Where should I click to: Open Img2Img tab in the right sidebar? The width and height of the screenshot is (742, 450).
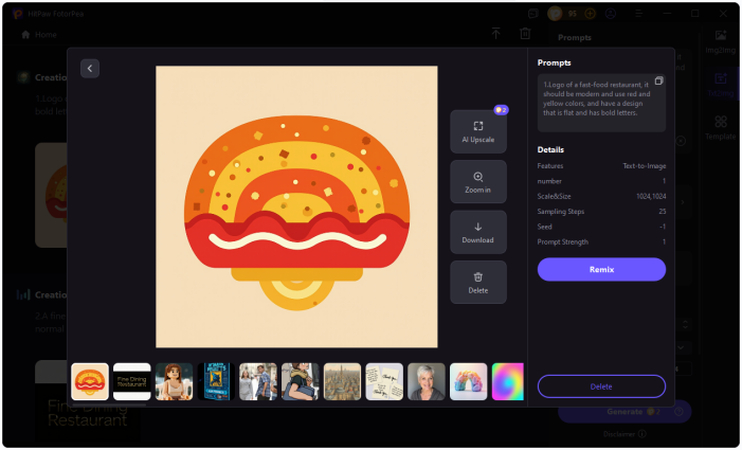721,42
